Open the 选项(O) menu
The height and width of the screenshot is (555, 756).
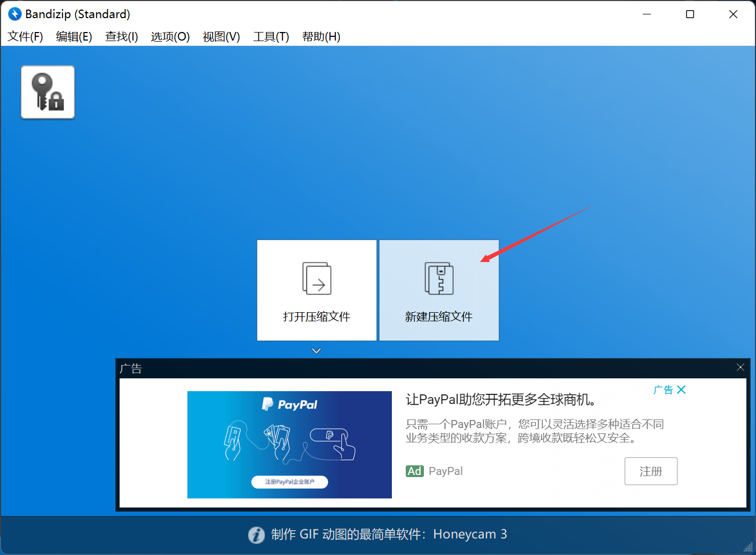coord(170,36)
